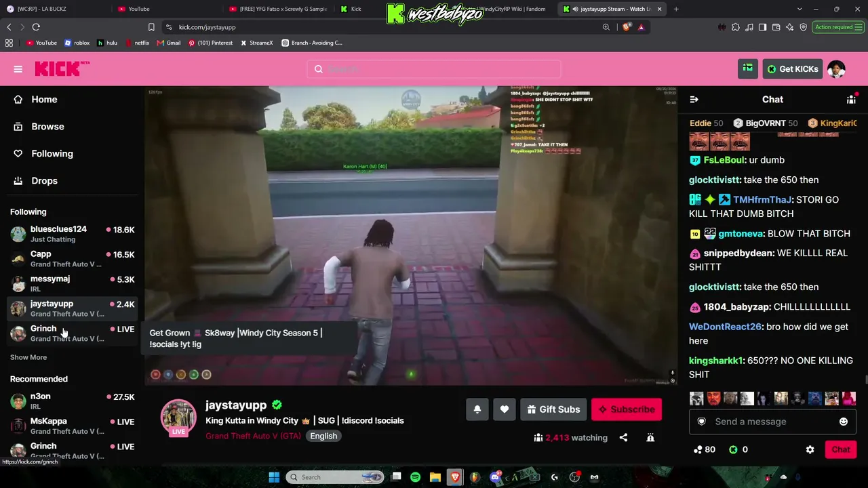This screenshot has height=488, width=868.
Task: Reload the page
Action: click(x=36, y=27)
